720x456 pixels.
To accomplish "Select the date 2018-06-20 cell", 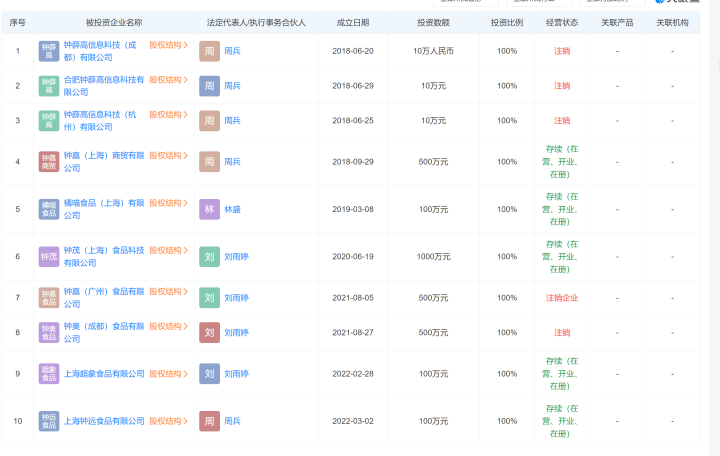I will click(353, 51).
